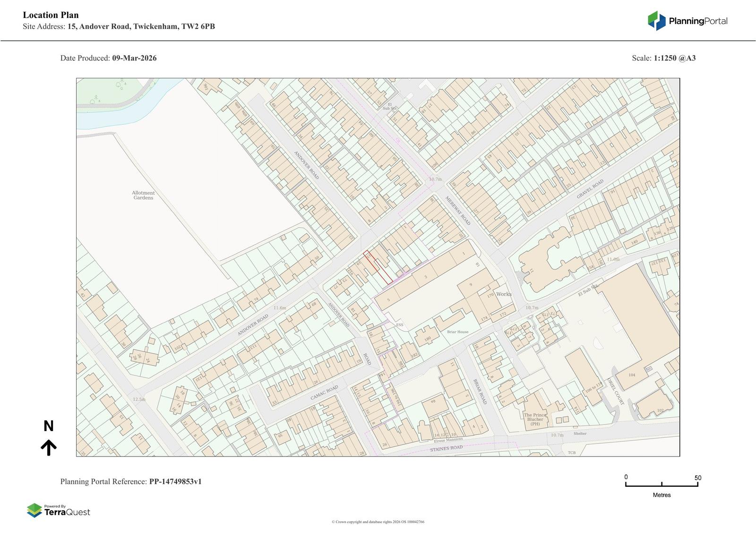Image resolution: width=756 pixels, height=534 pixels.
Task: Click the red outlined site plot
Action: tap(378, 268)
